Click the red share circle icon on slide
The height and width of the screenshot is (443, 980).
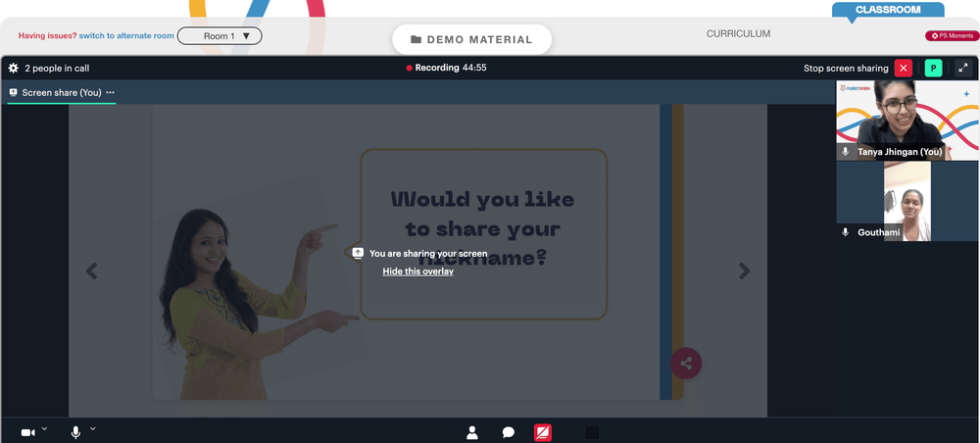686,363
